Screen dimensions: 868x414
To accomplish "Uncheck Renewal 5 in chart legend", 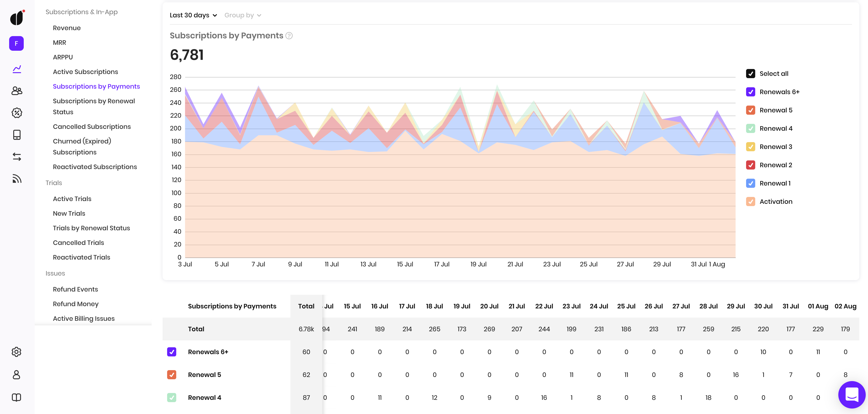I will coord(750,110).
